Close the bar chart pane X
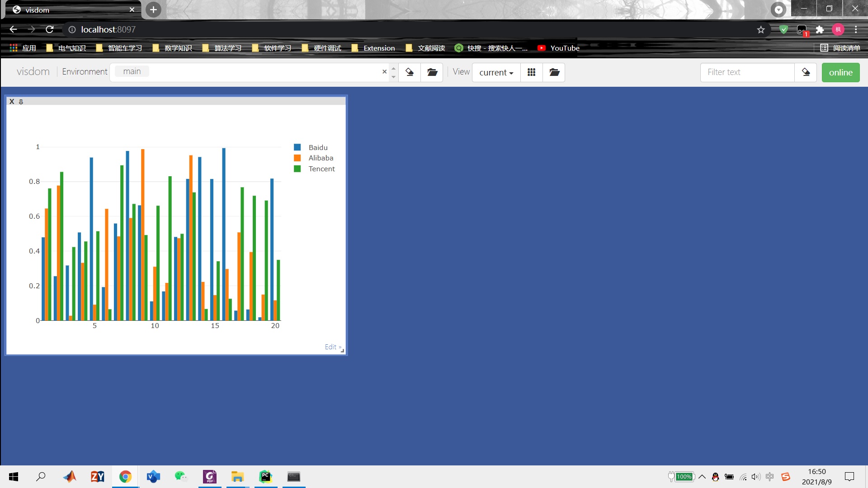The width and height of the screenshot is (868, 488). 12,102
